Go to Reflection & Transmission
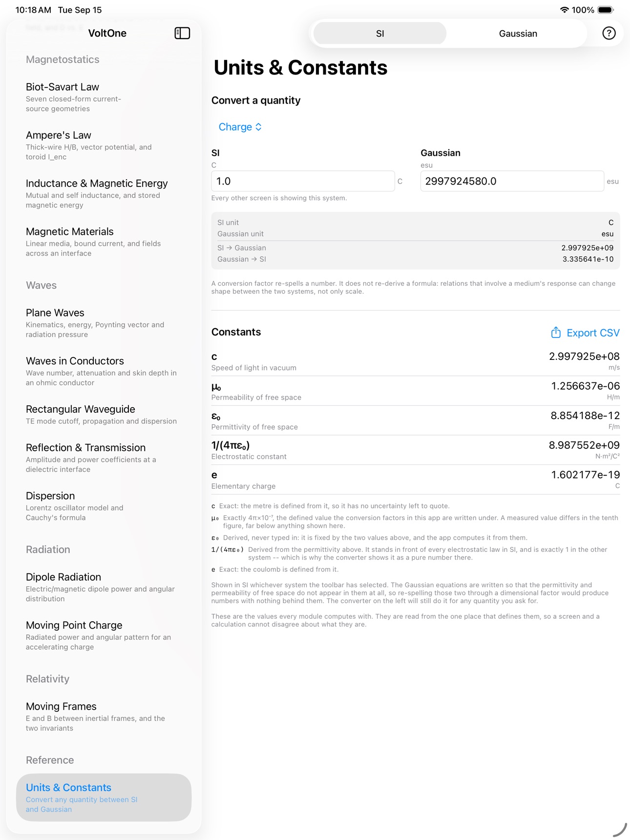The height and width of the screenshot is (840, 630). click(104, 458)
